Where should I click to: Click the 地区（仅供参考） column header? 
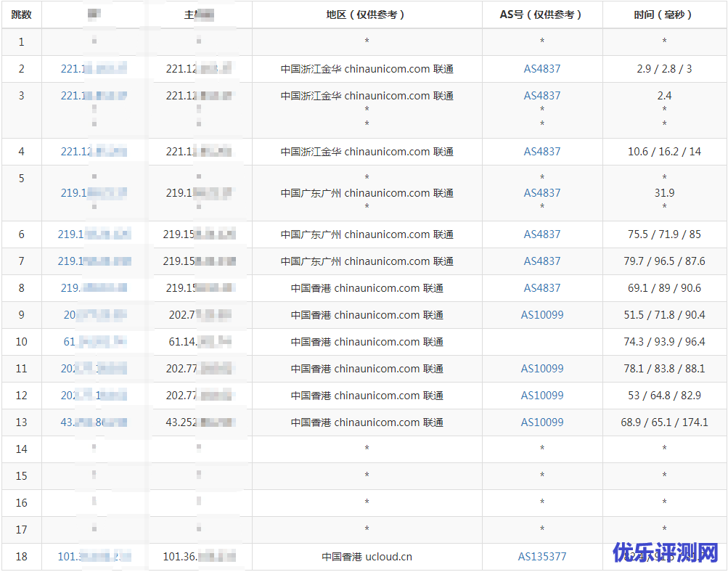point(367,15)
